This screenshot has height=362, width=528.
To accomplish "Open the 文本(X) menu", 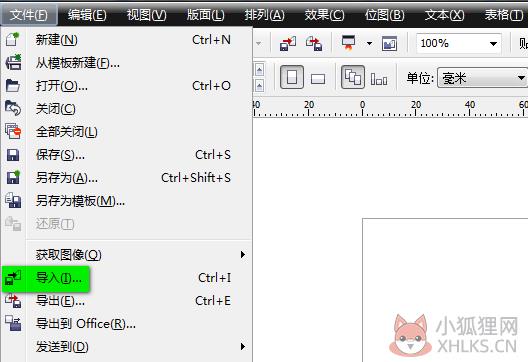I will pos(444,15).
